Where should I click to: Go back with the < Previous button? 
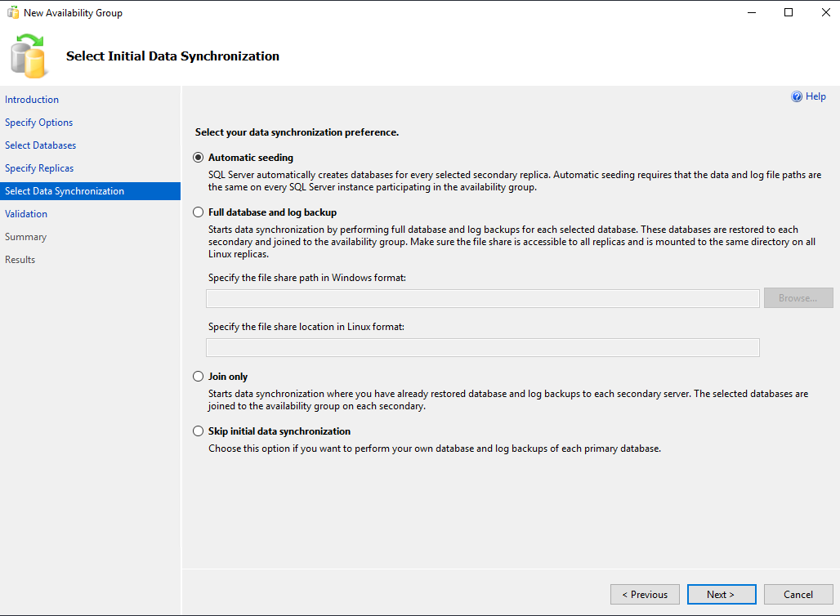pos(645,595)
